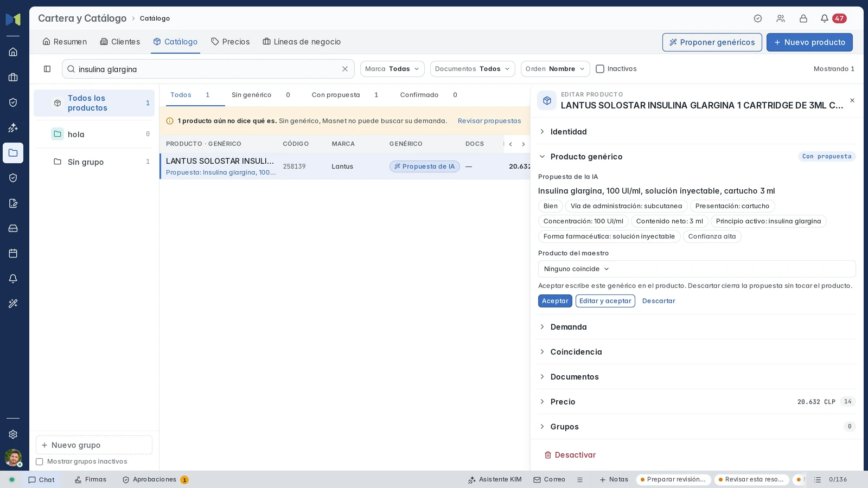The image size is (868, 488).
Task: Open the briefcase icon in left sidebar
Action: pos(13,77)
